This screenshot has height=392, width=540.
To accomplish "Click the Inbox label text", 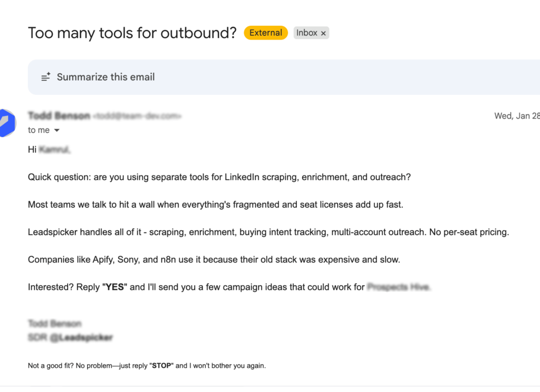I will coord(306,33).
